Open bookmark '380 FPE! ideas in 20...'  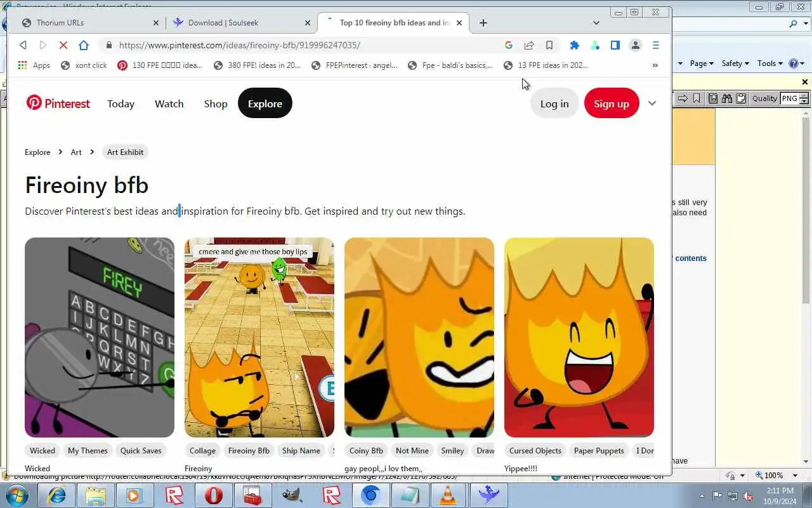[258, 65]
